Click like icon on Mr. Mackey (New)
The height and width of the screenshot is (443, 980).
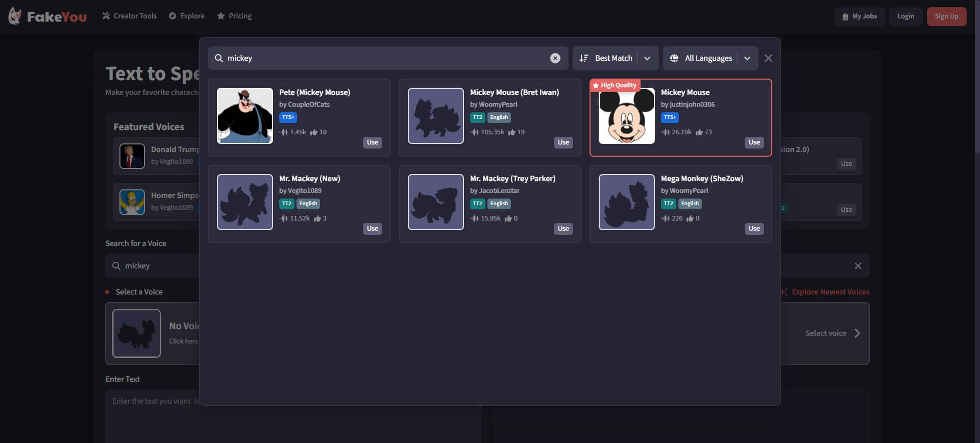tap(317, 218)
